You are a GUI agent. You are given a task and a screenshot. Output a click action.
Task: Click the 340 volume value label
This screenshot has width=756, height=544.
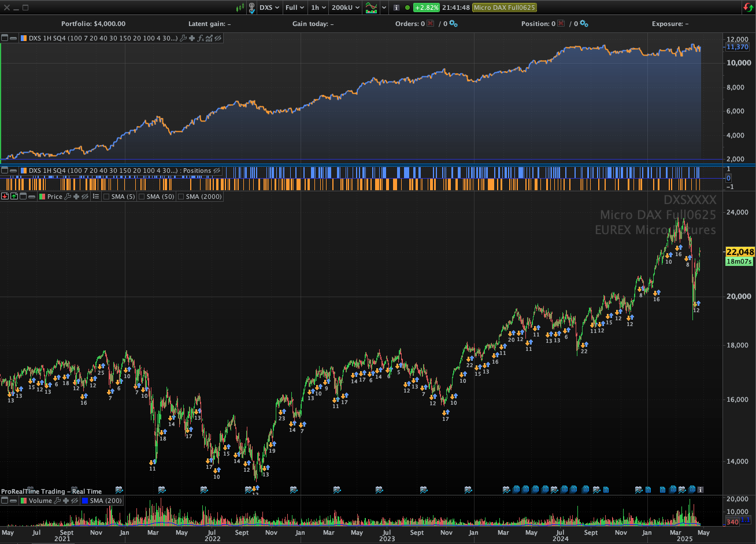[731, 522]
